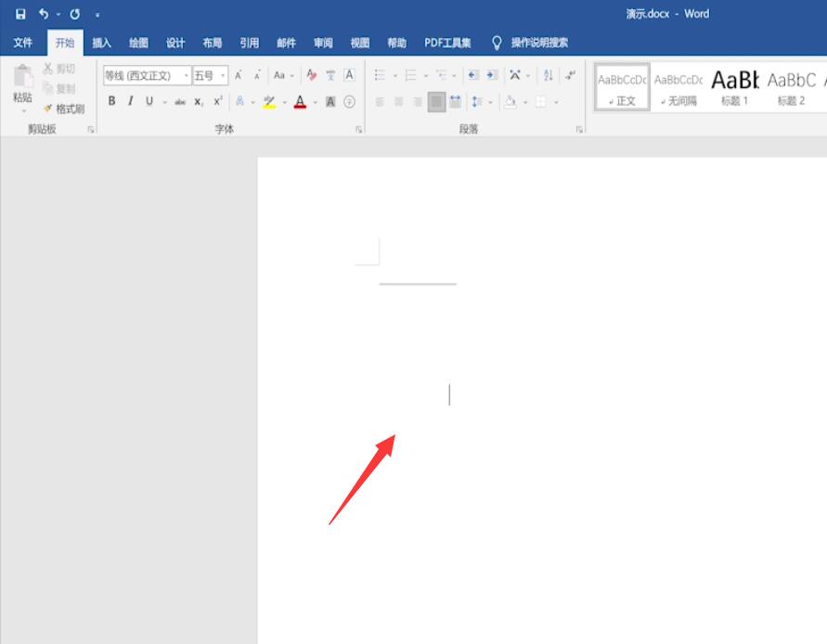Undo the last action

44,14
